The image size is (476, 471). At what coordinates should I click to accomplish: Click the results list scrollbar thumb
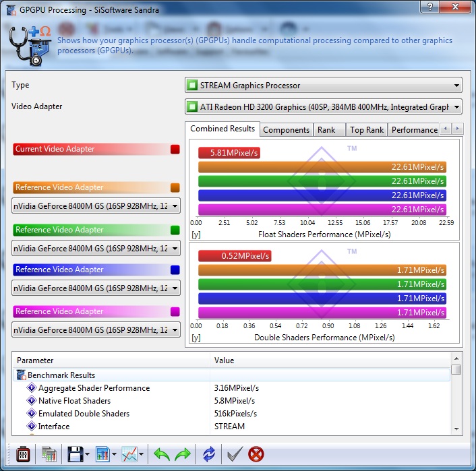point(456,369)
